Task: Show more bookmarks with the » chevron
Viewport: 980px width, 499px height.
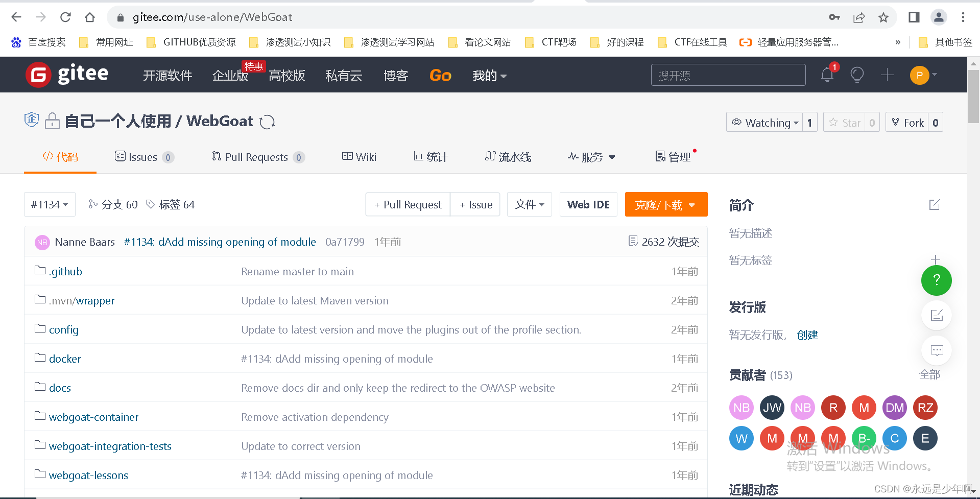Action: [x=898, y=42]
